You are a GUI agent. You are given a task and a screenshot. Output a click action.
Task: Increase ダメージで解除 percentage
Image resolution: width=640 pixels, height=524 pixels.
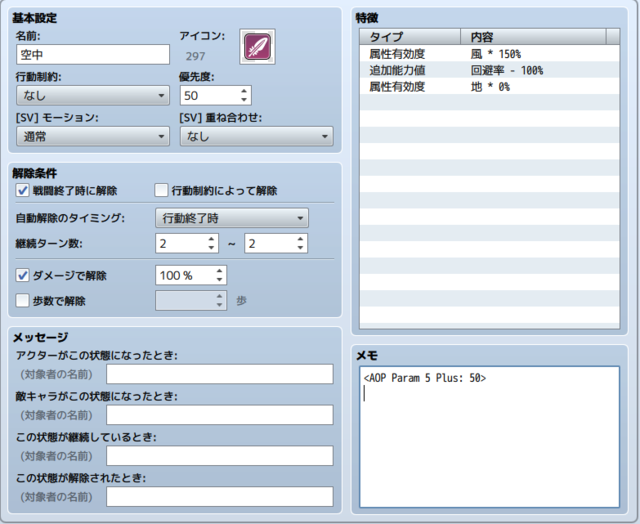click(x=220, y=271)
